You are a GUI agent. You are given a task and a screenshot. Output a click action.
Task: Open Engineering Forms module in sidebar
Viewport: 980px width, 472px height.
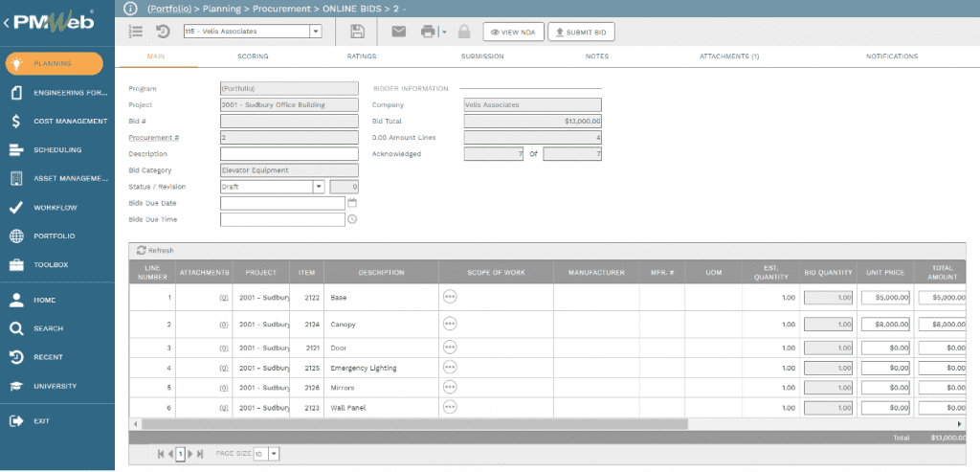pos(57,93)
